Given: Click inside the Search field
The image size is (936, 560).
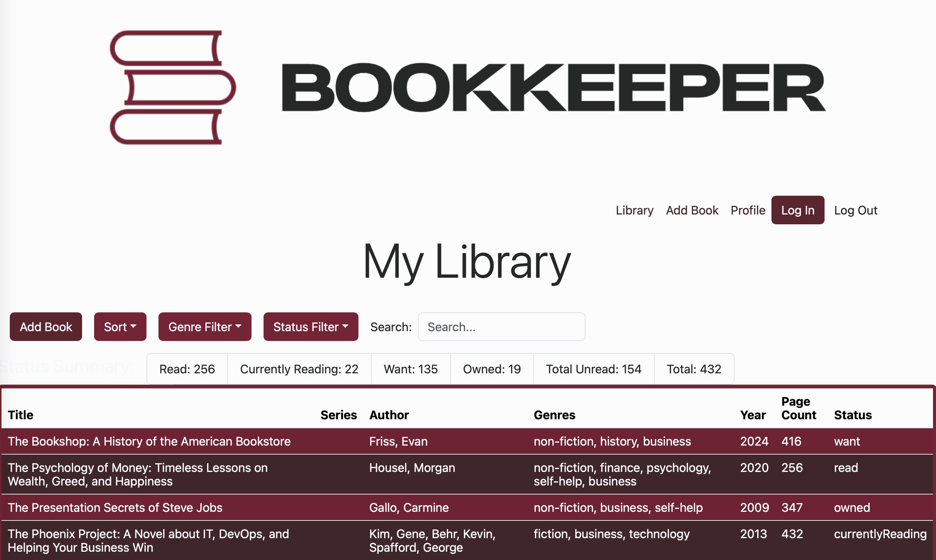Looking at the screenshot, I should pos(501,326).
